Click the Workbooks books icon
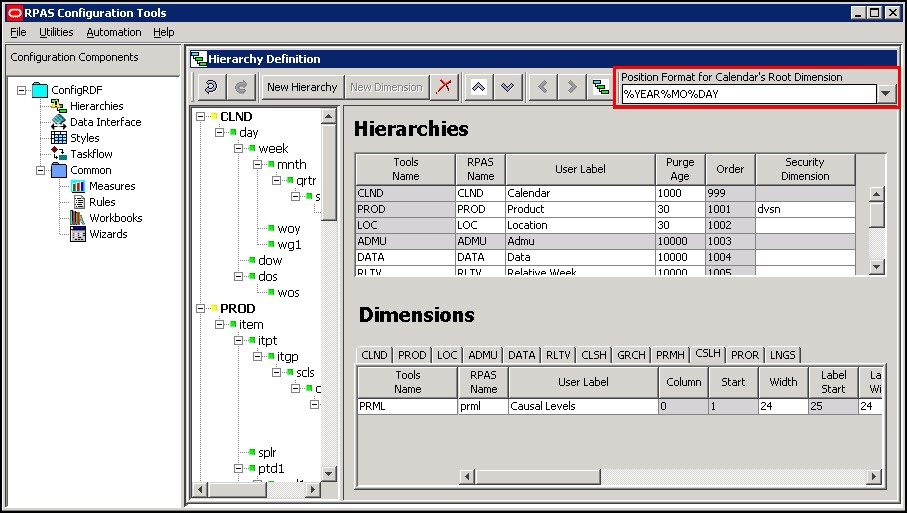 pos(78,217)
